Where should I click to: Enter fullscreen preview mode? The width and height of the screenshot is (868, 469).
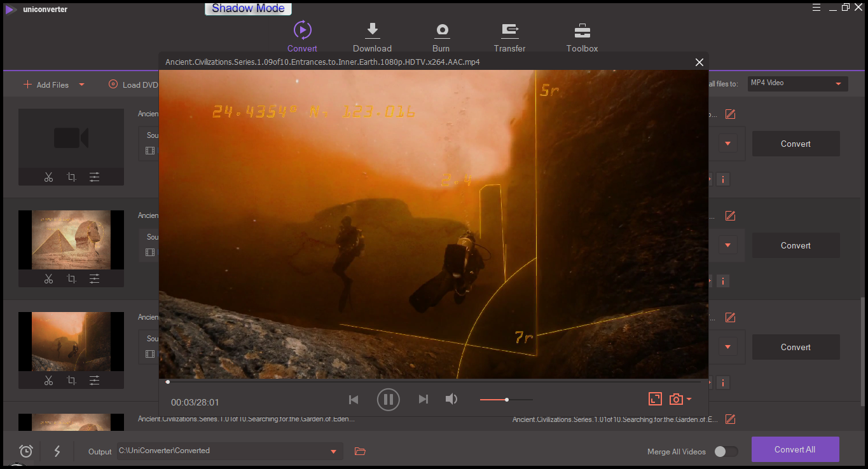point(655,399)
